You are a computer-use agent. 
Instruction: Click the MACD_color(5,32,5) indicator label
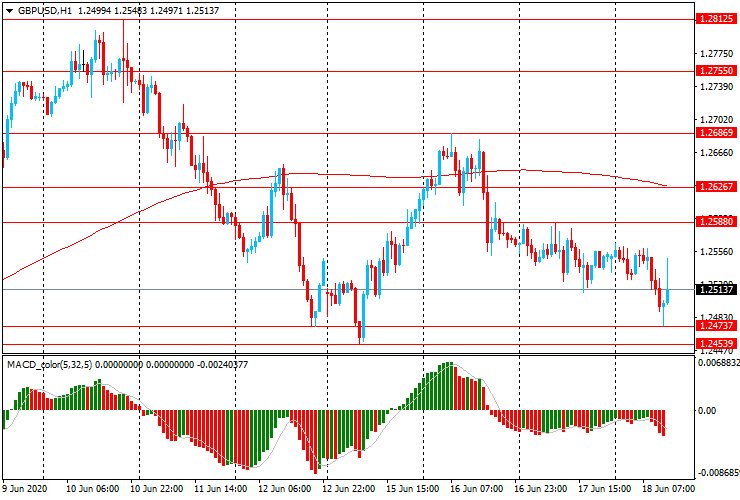point(50,365)
